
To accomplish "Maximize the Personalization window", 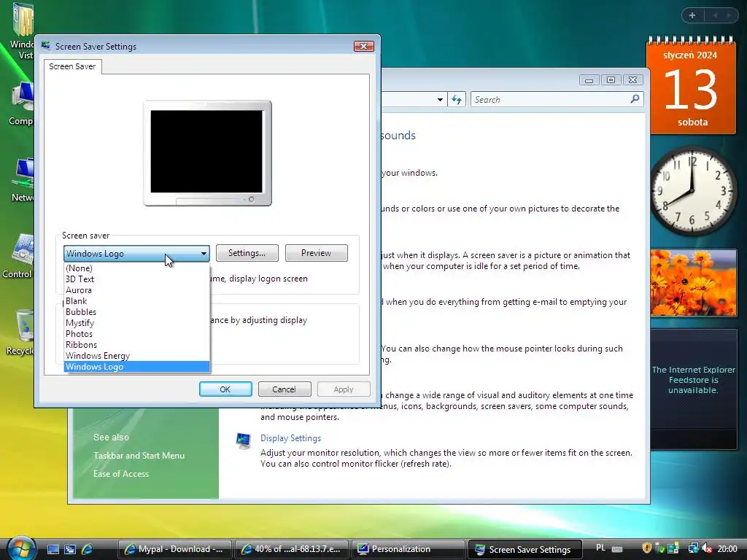I will point(611,80).
